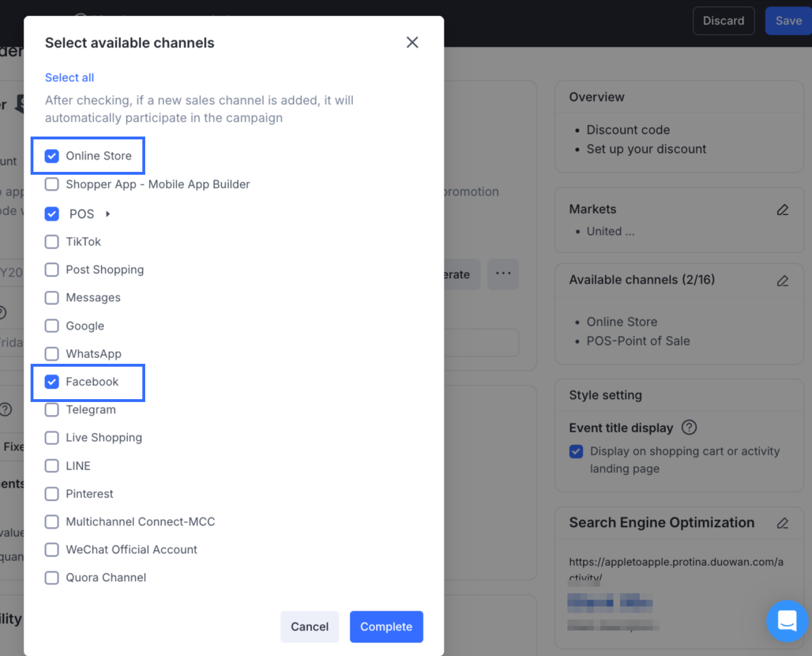Expand the POS sub-channel arrow

pyautogui.click(x=108, y=214)
